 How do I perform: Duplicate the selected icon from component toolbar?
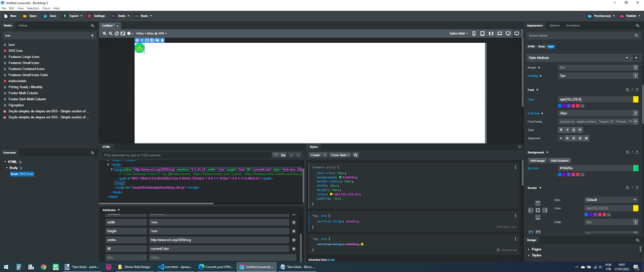[x=152, y=40]
